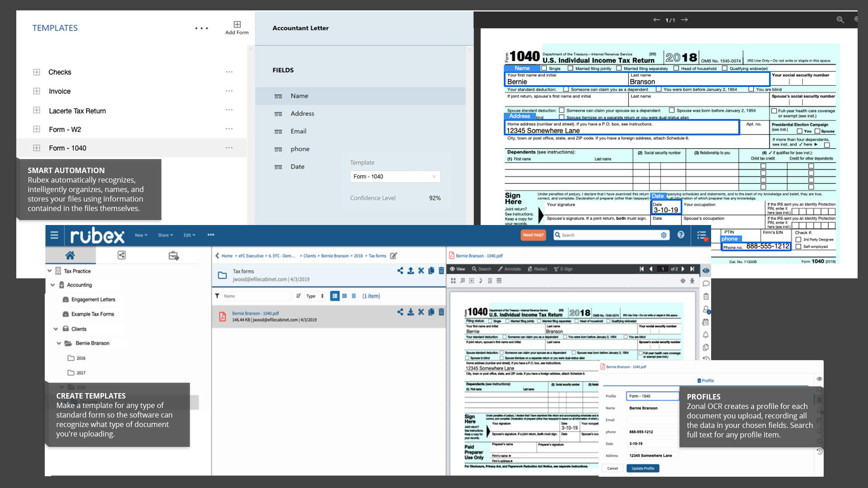Screen dimensions: 868x488
Task: Delete Bernie Branson - 1040.pdf with trash icon
Action: pos(441,312)
